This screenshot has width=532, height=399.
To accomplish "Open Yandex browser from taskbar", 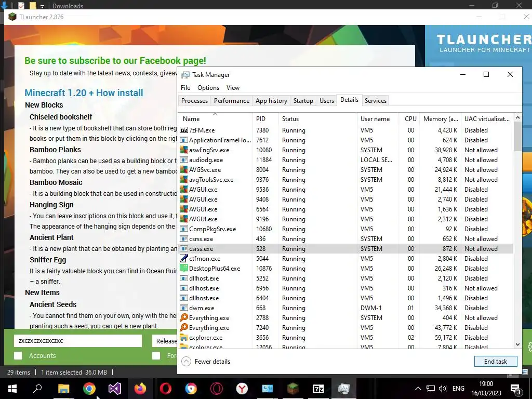I will click(x=242, y=389).
